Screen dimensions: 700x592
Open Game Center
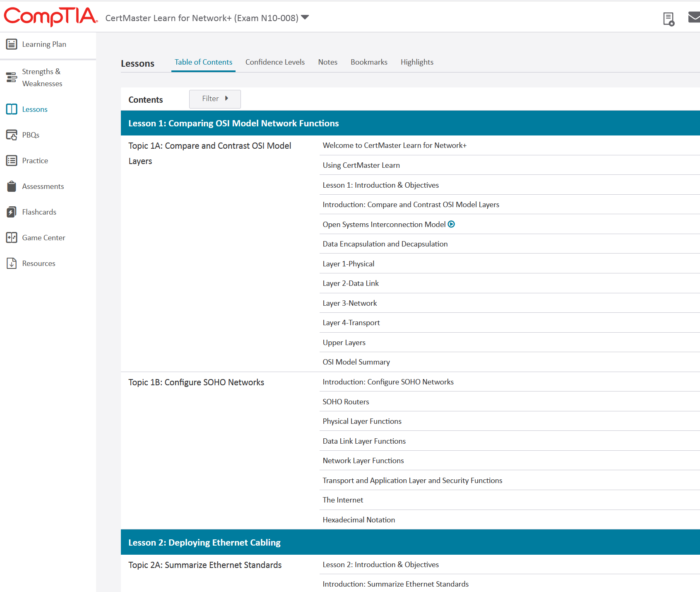pyautogui.click(x=43, y=238)
